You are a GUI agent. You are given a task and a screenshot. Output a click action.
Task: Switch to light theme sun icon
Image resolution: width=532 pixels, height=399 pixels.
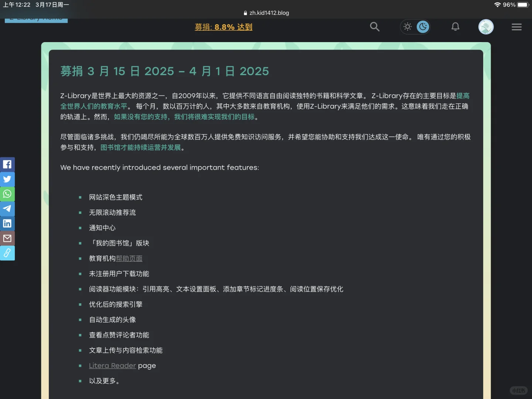(x=407, y=27)
